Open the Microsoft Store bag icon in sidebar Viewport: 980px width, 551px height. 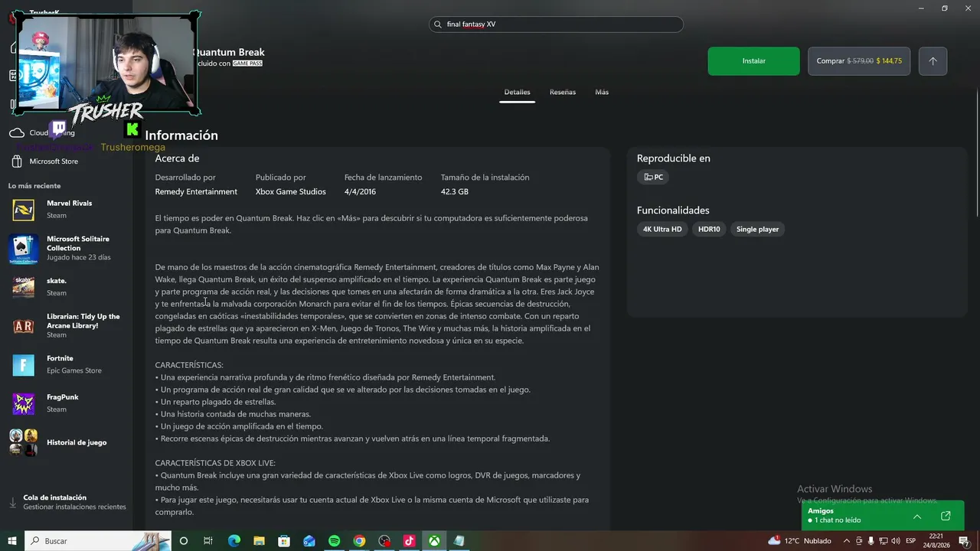(16, 161)
